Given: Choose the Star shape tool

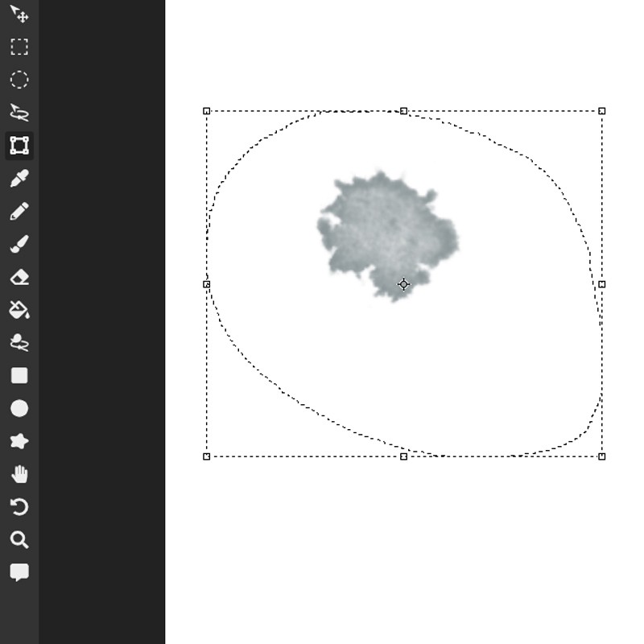Looking at the screenshot, I should tap(19, 441).
